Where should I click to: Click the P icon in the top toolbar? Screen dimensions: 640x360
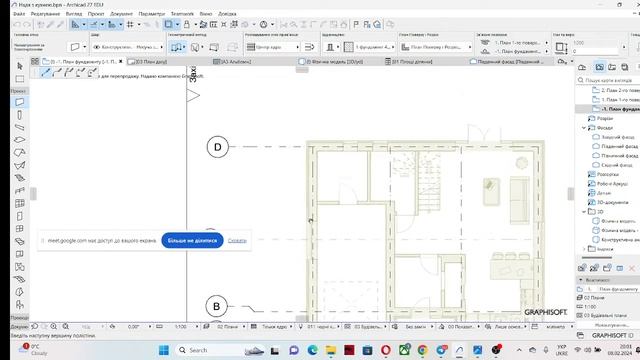click(x=356, y=24)
